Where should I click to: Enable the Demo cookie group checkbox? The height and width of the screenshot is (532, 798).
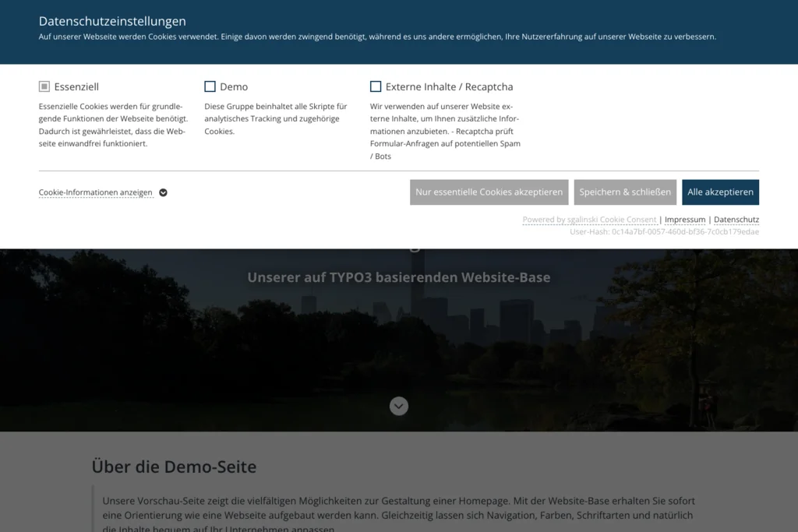point(210,86)
